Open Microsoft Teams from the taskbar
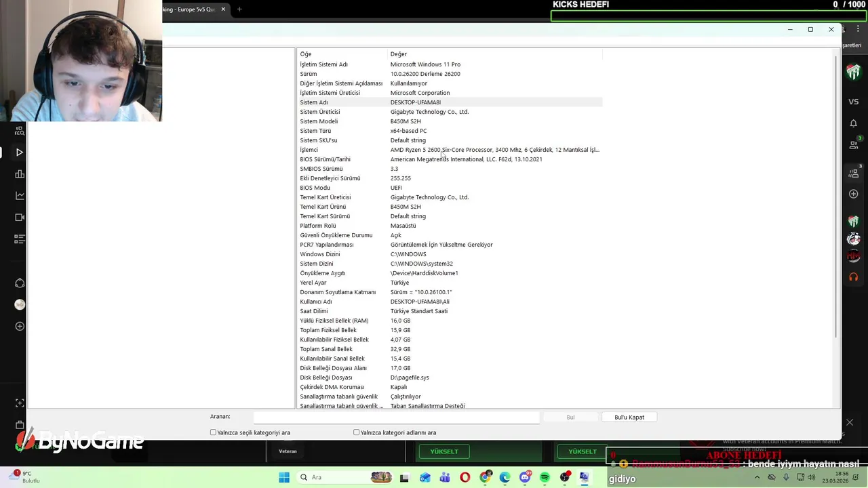The image size is (868, 488). point(445,477)
